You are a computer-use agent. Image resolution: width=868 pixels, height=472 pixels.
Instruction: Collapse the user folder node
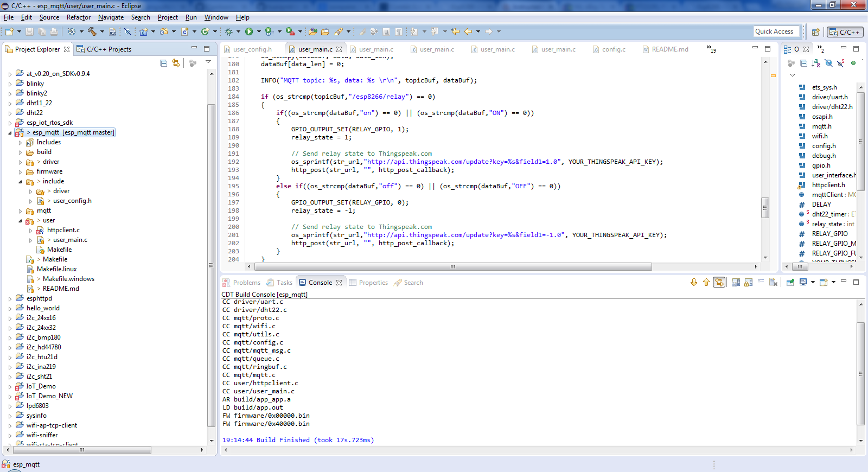click(20, 221)
